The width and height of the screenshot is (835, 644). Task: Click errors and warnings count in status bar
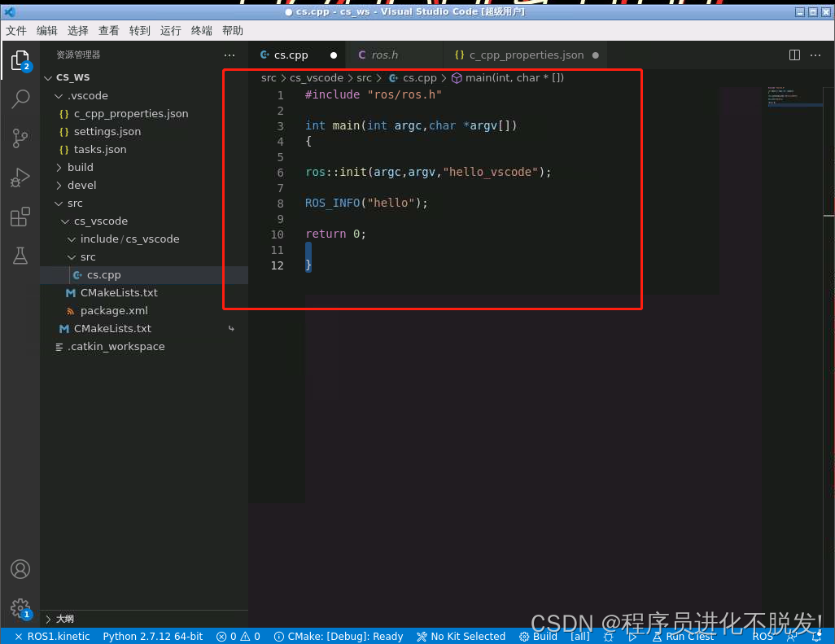point(238,637)
